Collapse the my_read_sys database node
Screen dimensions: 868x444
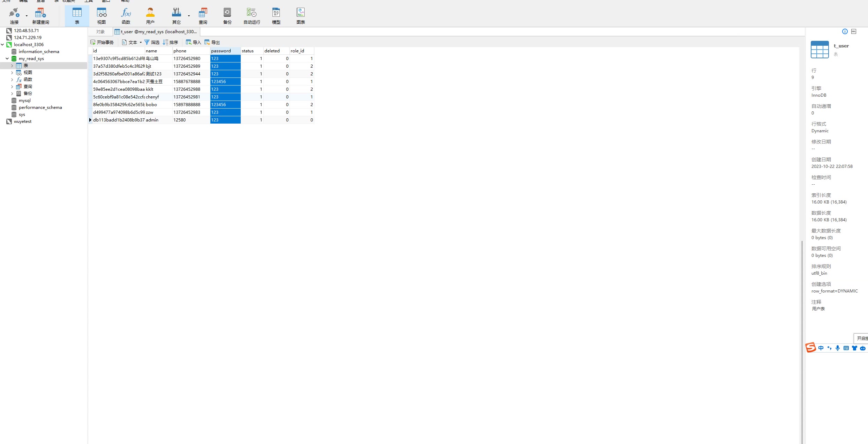coord(7,59)
